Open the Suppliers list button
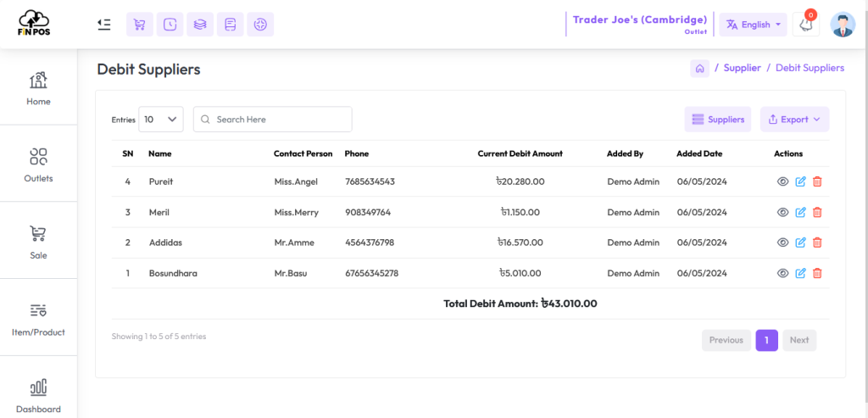The height and width of the screenshot is (418, 868). pyautogui.click(x=717, y=119)
